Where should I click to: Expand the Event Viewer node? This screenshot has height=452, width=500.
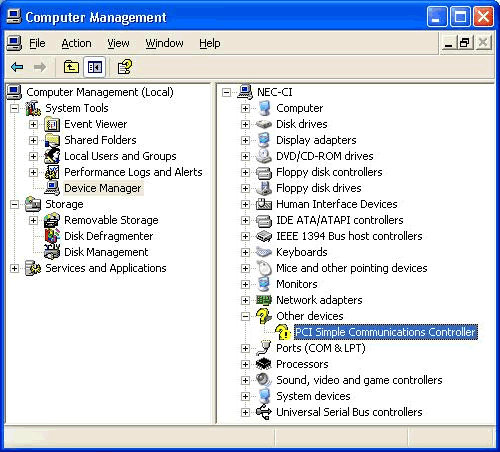[x=33, y=124]
